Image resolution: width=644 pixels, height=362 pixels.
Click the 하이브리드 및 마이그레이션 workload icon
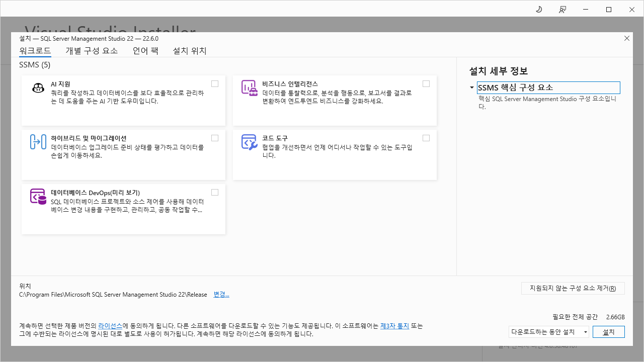point(38,142)
